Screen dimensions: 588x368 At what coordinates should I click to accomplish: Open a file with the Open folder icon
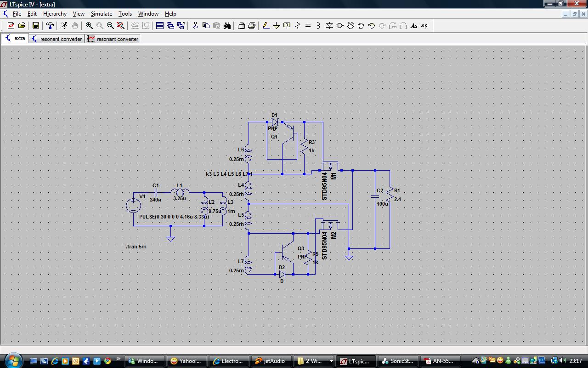(x=22, y=26)
